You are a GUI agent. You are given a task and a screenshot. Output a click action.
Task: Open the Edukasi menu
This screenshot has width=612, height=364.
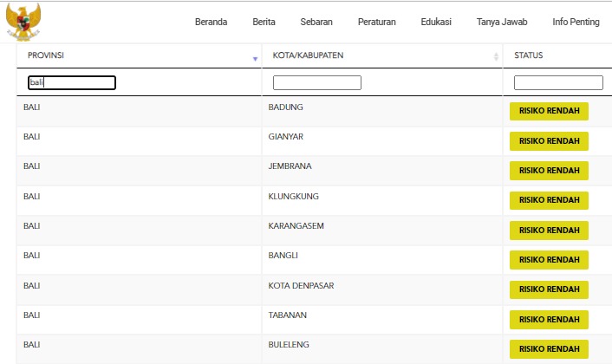[435, 23]
